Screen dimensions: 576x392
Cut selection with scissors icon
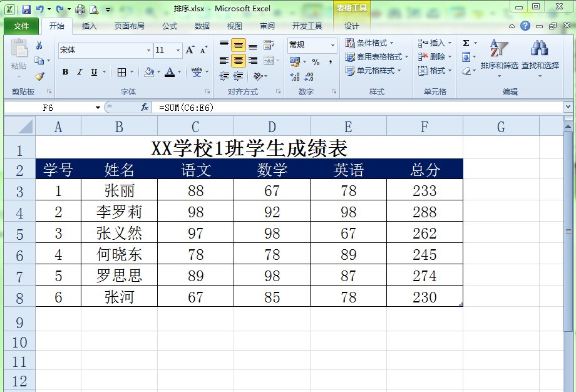pos(39,45)
